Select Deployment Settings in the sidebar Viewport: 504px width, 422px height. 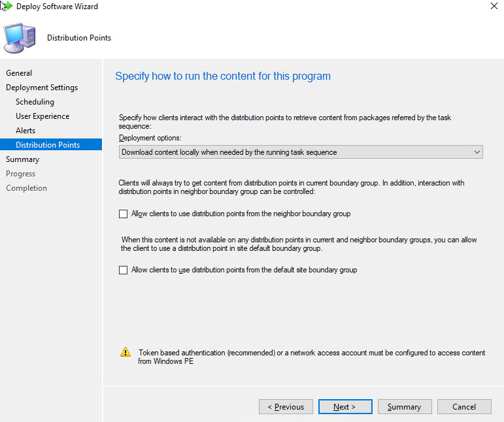42,88
